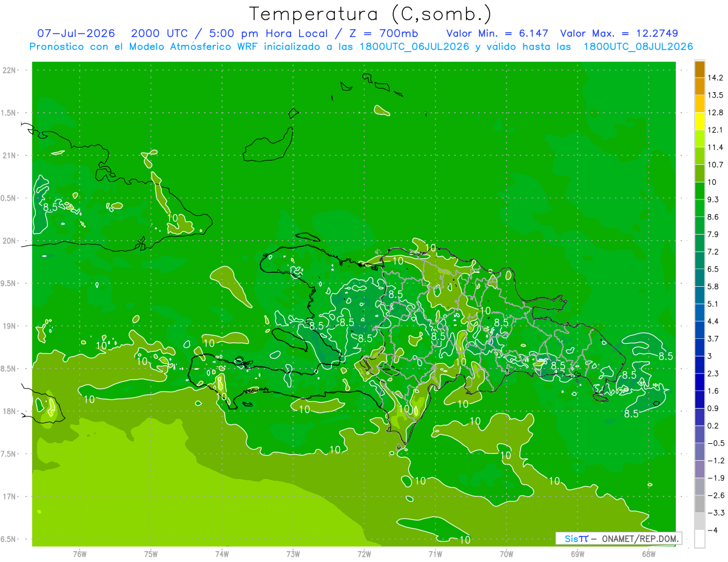This screenshot has height=562, width=728.
Task: Click the "76W" longitude label
Action: (79, 554)
